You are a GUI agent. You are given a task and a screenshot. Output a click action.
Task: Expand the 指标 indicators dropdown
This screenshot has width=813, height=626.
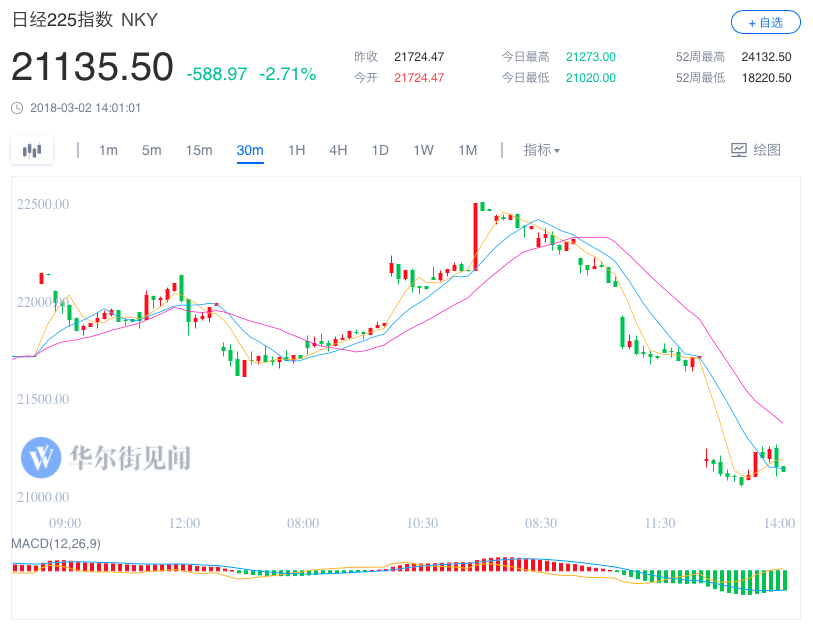(x=541, y=150)
